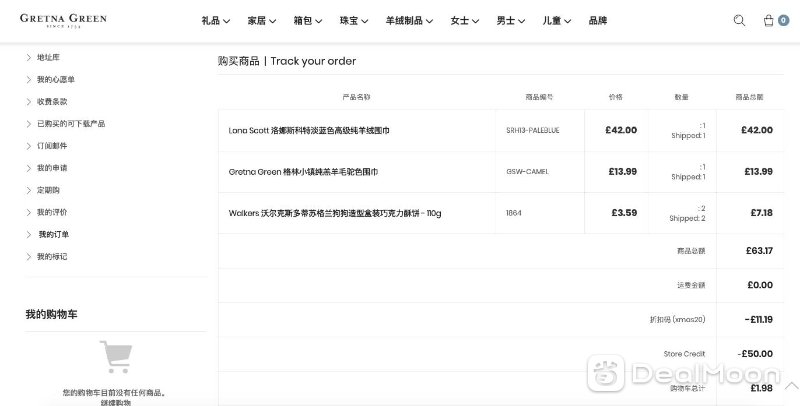Click the xmas20 discount code label
The image size is (800, 406).
[x=677, y=319]
